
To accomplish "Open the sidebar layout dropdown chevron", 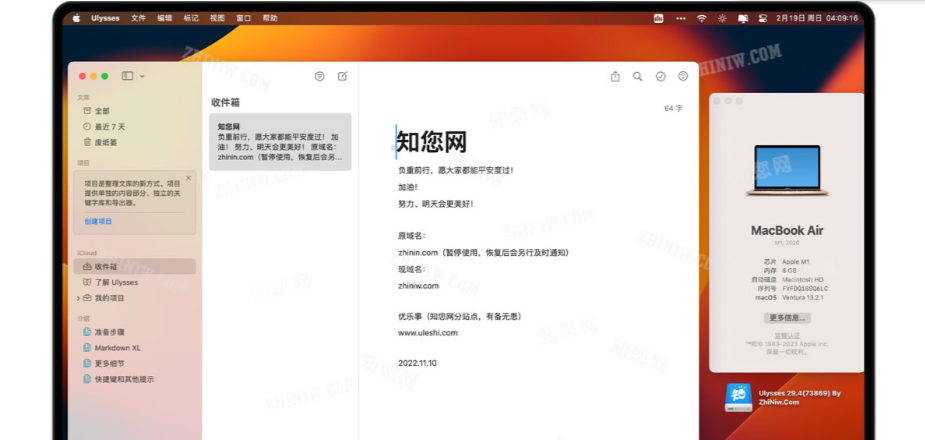I will (x=142, y=76).
